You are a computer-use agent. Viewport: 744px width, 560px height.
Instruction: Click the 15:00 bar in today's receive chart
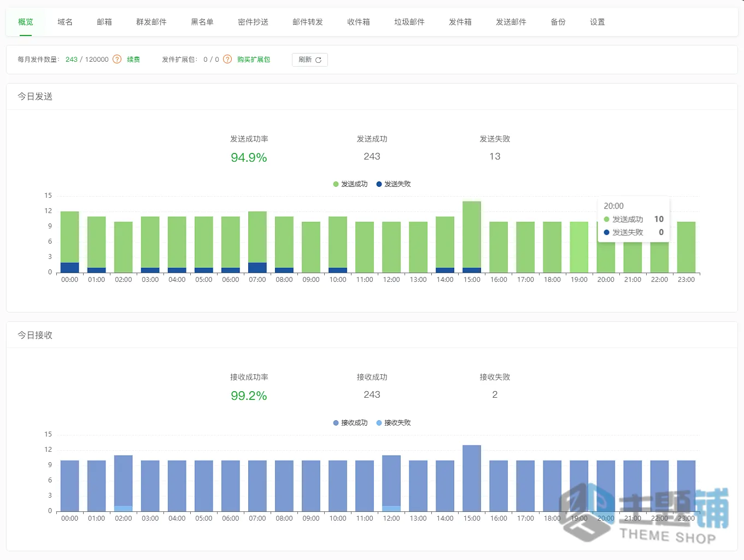(x=472, y=478)
